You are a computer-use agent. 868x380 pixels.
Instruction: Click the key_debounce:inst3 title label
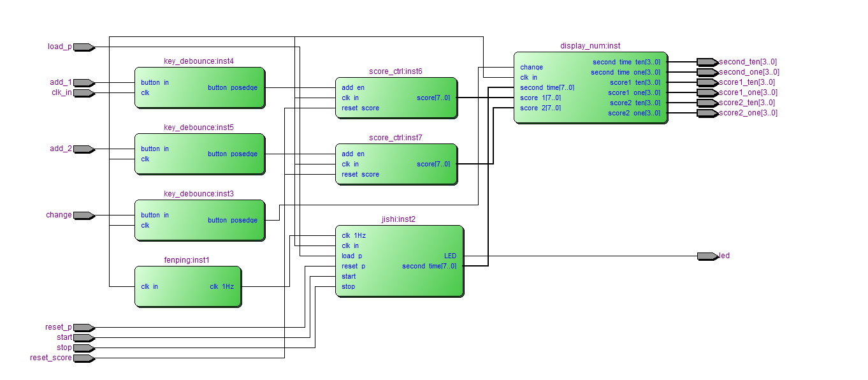(199, 194)
